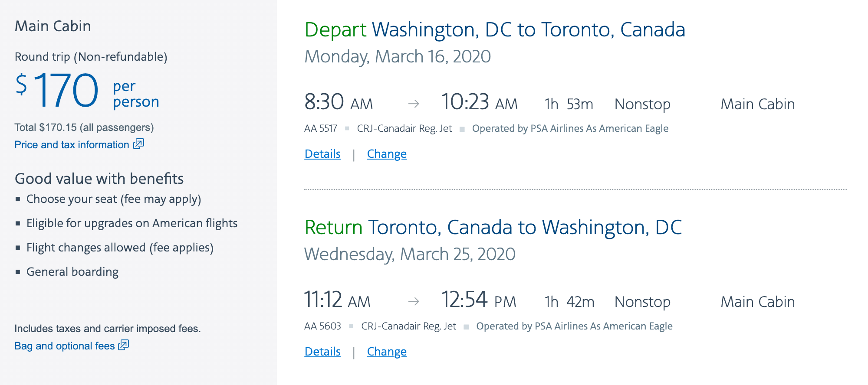
Task: Click the Return Toronto to Washington, DC heading
Action: coord(493,228)
